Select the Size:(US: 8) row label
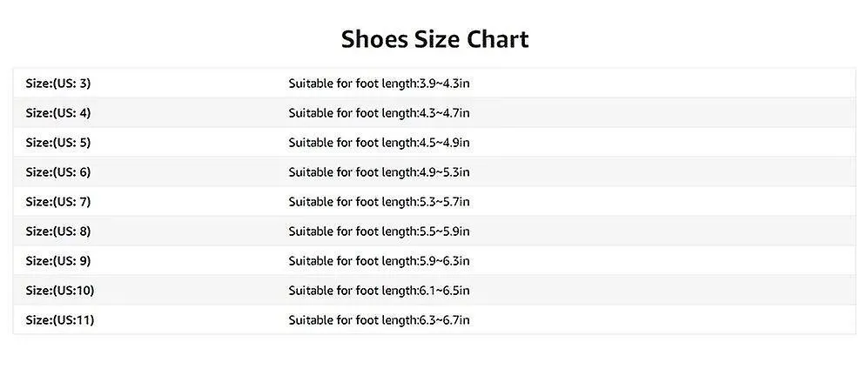The width and height of the screenshot is (868, 389). [58, 231]
